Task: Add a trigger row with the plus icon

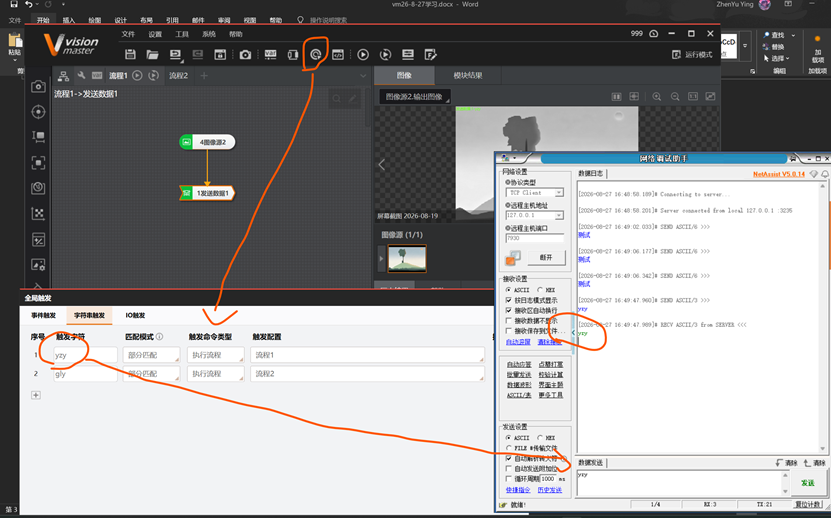Action: coord(36,395)
